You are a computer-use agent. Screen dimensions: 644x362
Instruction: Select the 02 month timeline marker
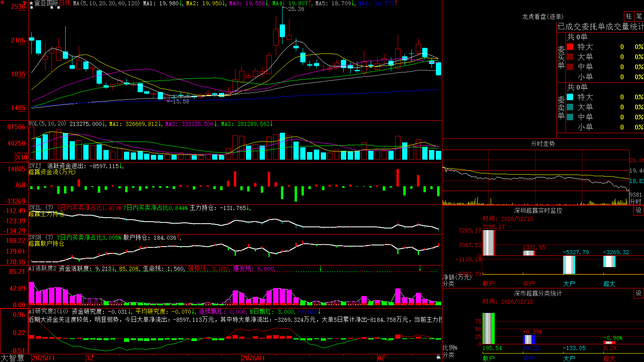click(x=381, y=358)
